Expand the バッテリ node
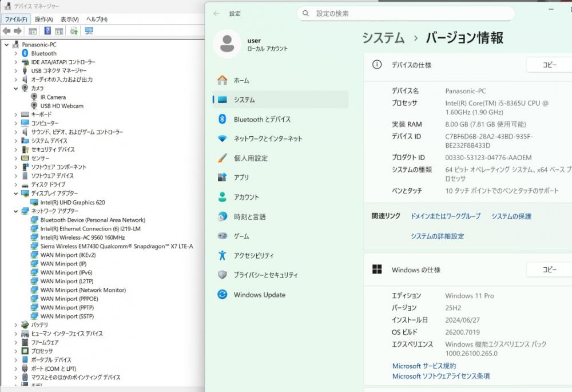Screen dimensions: 572x392 pos(15,325)
